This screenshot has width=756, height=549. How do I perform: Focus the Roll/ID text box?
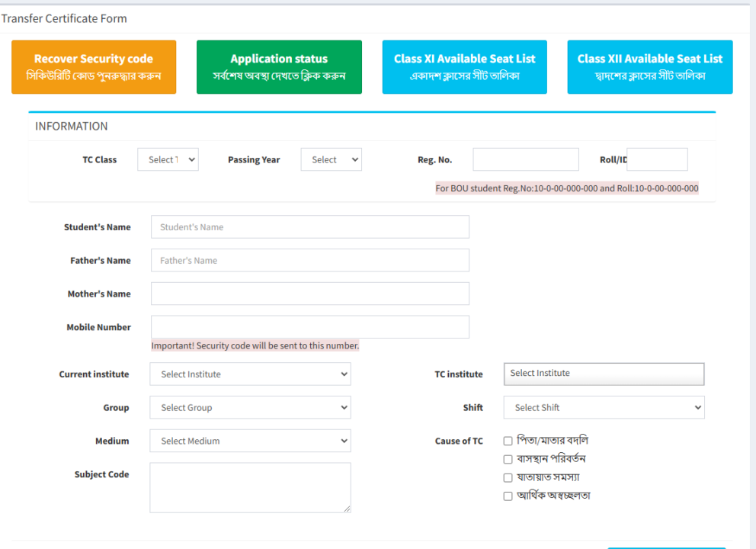(657, 159)
